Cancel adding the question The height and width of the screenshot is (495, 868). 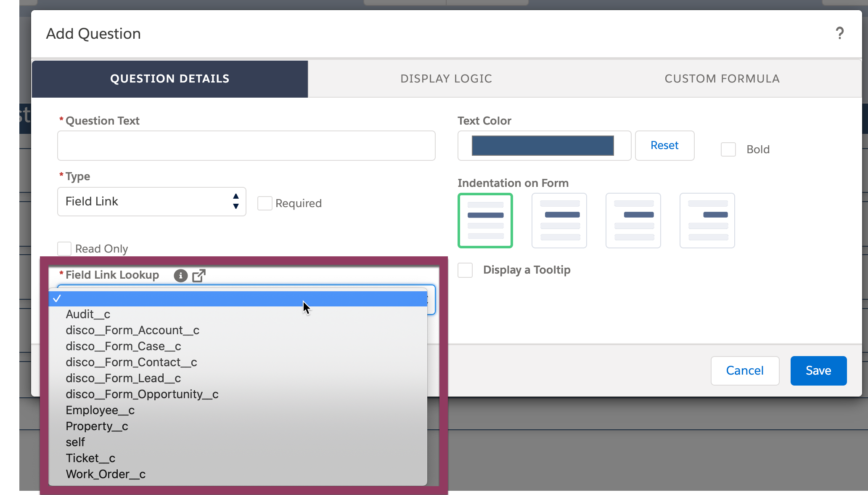click(745, 370)
